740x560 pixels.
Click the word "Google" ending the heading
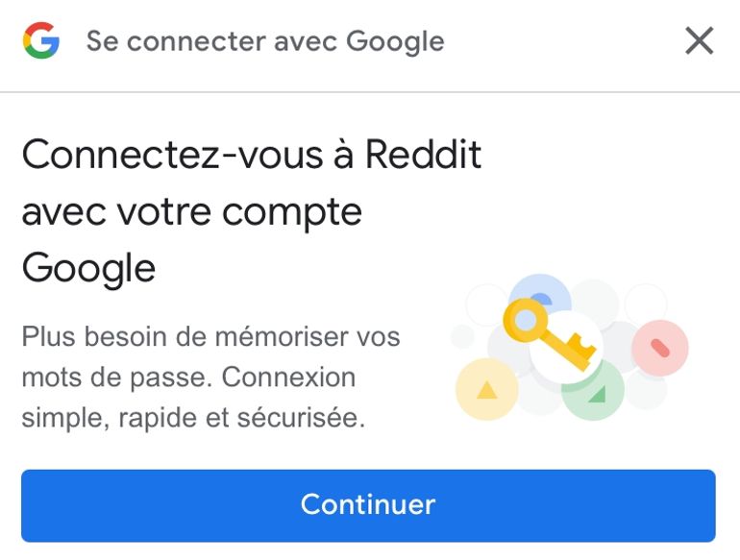click(88, 268)
